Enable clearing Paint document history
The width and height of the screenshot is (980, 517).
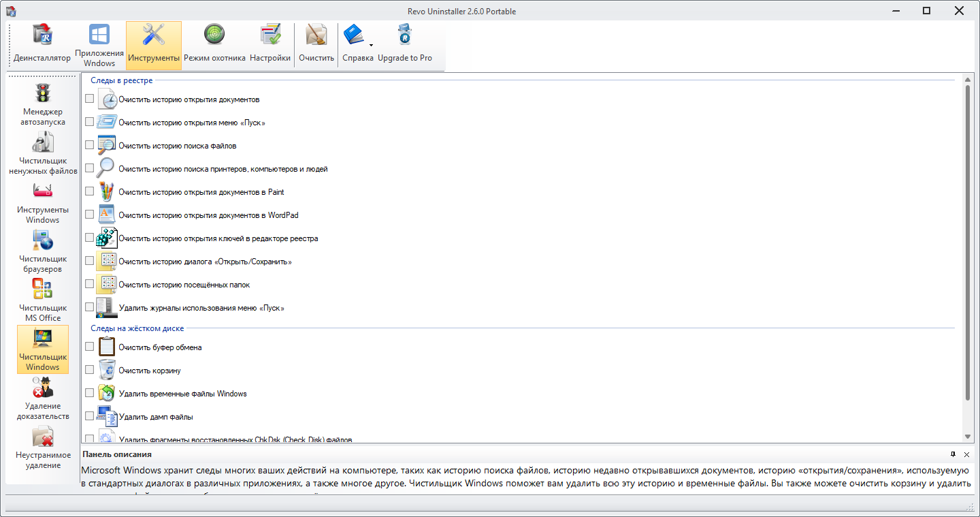click(89, 191)
